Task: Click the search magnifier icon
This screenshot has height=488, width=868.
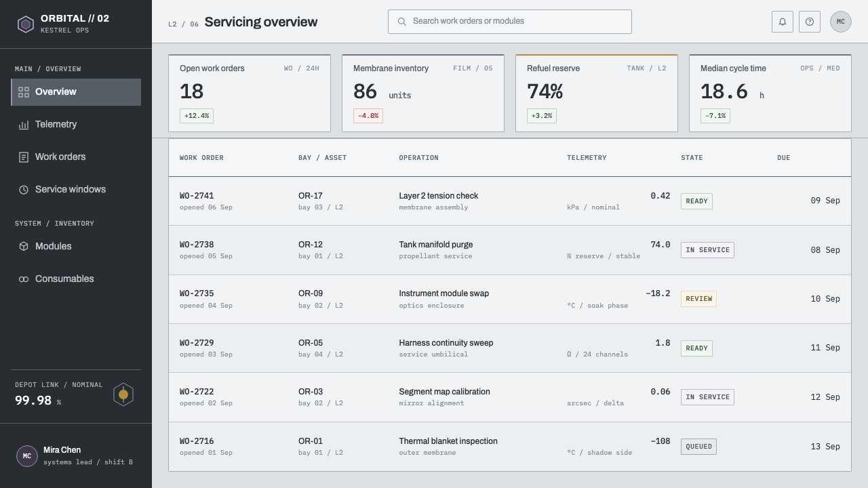Action: [402, 22]
